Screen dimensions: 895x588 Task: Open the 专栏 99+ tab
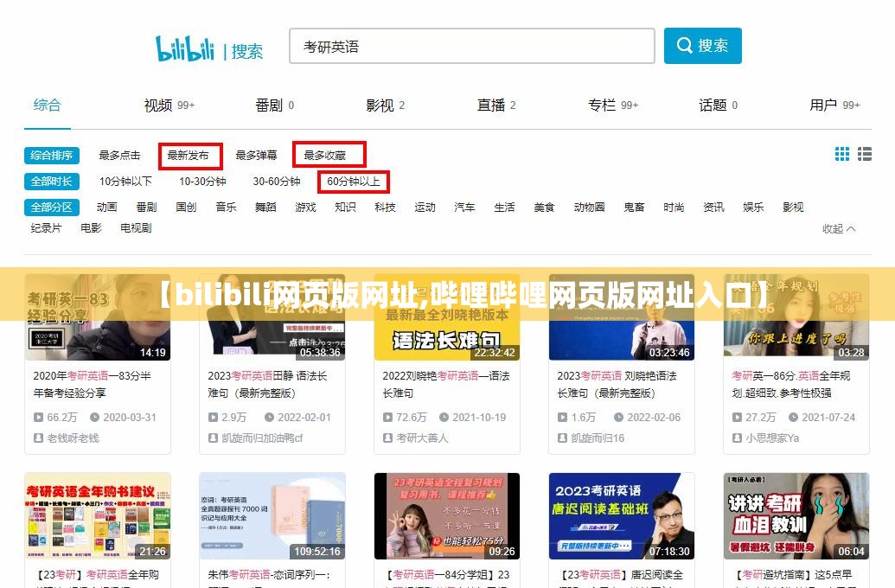coord(613,105)
